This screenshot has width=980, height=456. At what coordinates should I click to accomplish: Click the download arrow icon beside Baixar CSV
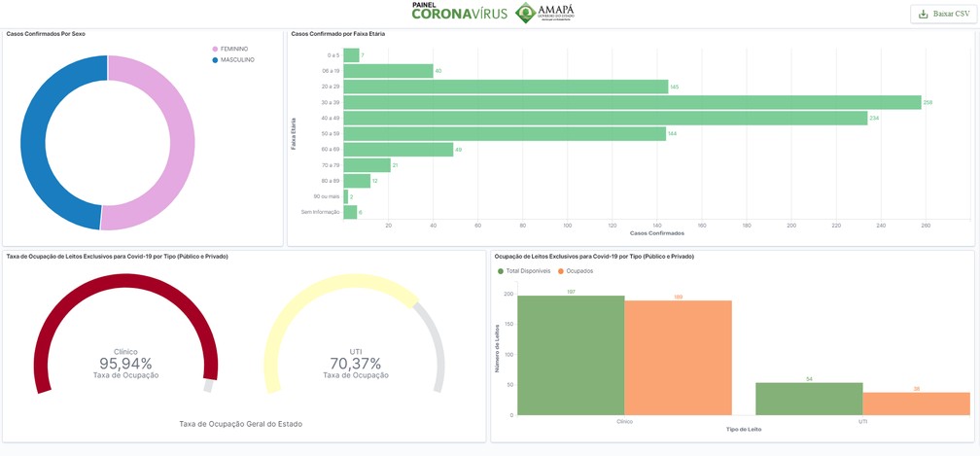click(x=924, y=14)
